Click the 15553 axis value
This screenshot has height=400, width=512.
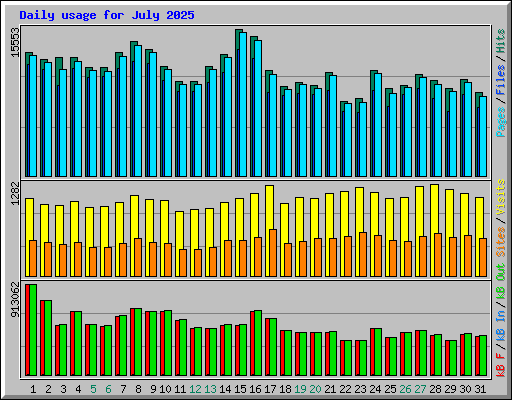[x=15, y=42]
